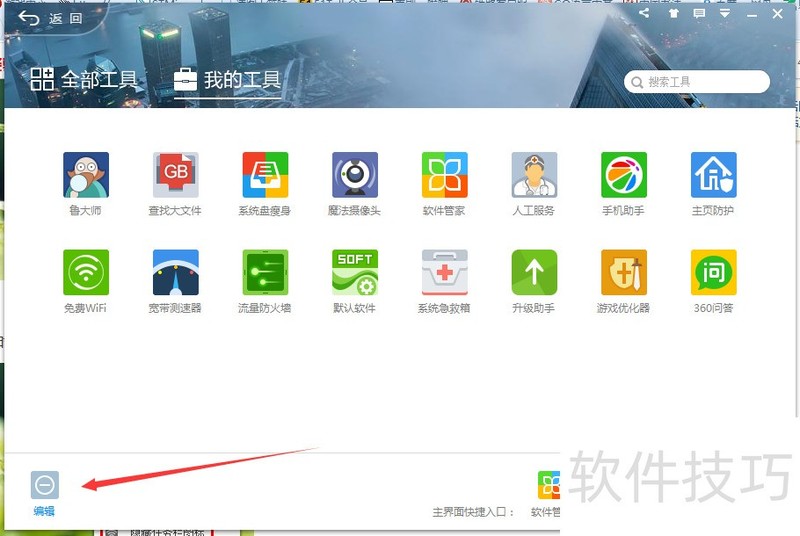Select the 我的工具 tab
Image resolution: width=800 pixels, height=536 pixels.
pyautogui.click(x=228, y=80)
